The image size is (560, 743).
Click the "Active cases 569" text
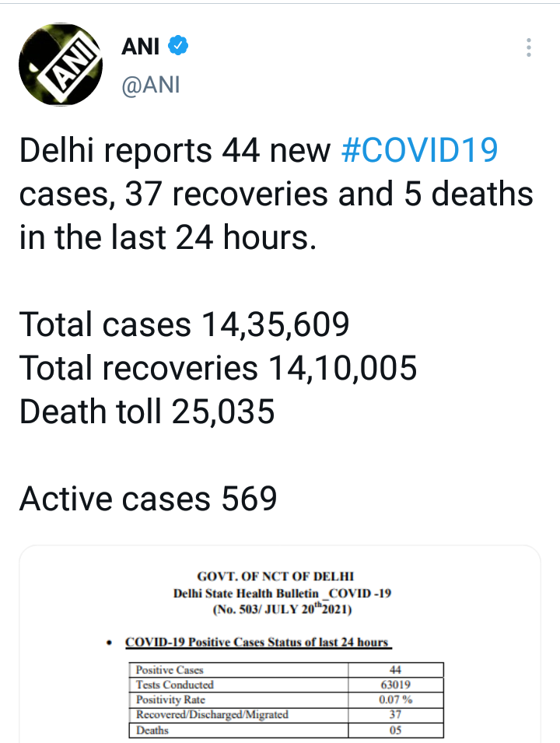coord(148,498)
